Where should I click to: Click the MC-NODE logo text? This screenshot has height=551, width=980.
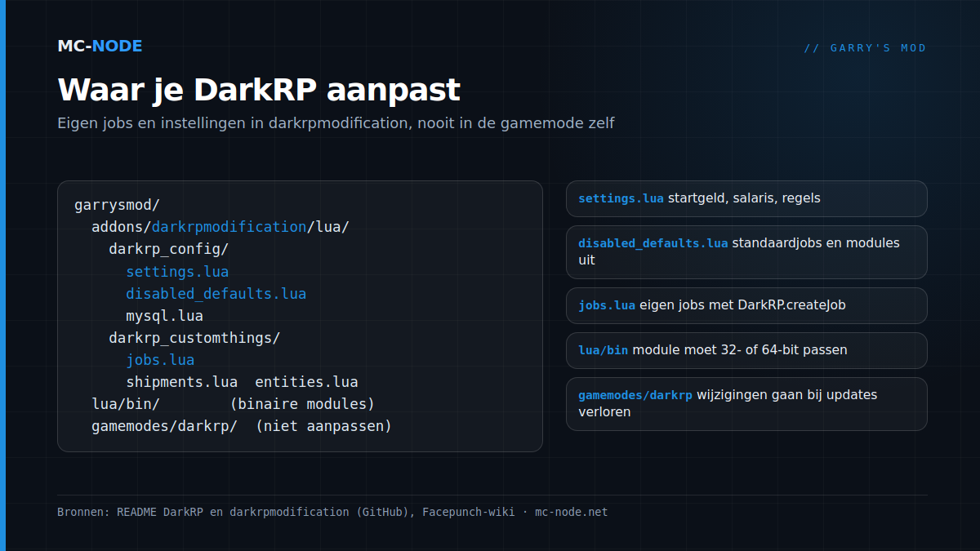click(x=100, y=47)
